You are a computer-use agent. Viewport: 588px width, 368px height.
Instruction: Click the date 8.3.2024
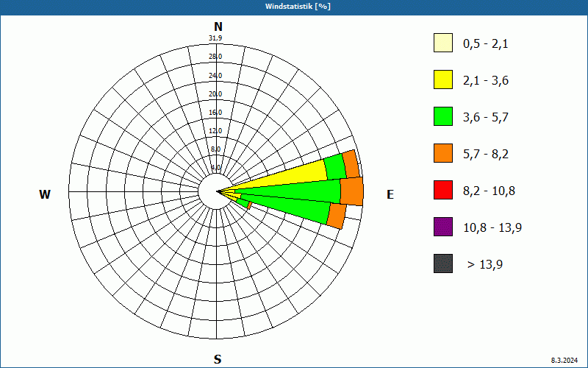coord(564,361)
